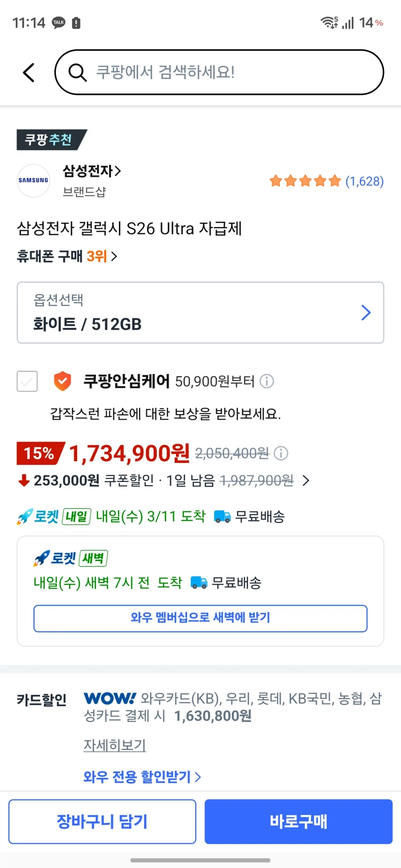This screenshot has height=868, width=401.
Task: Tap the 바로구매 purchase button
Action: 298,821
